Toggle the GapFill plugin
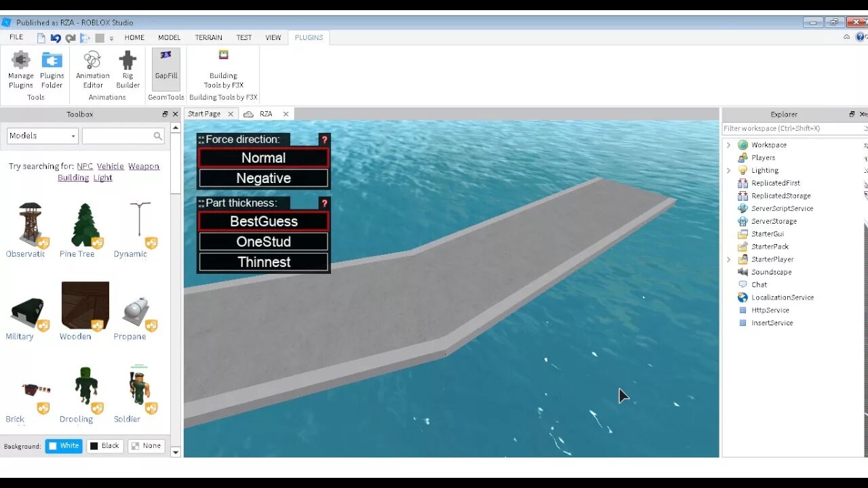 point(166,69)
